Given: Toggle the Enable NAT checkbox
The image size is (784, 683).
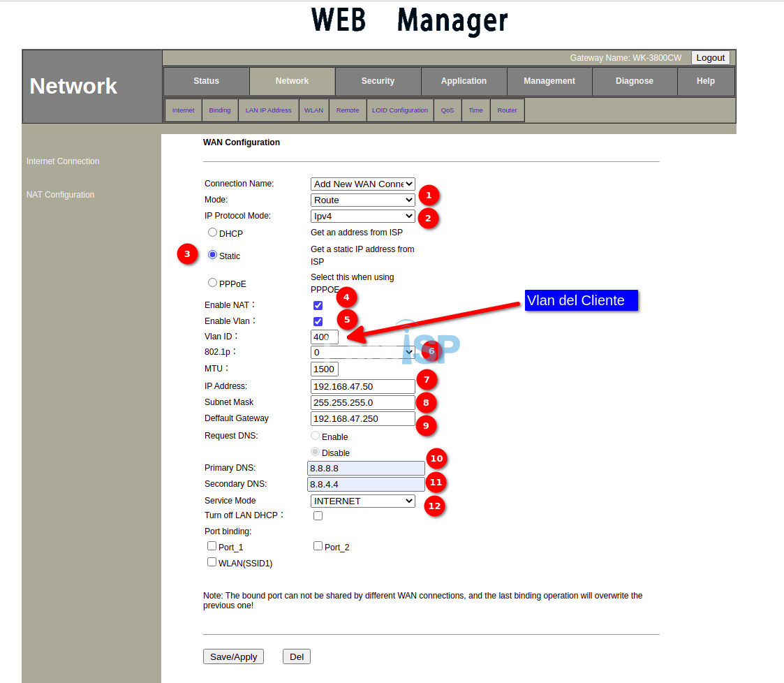Looking at the screenshot, I should point(318,305).
